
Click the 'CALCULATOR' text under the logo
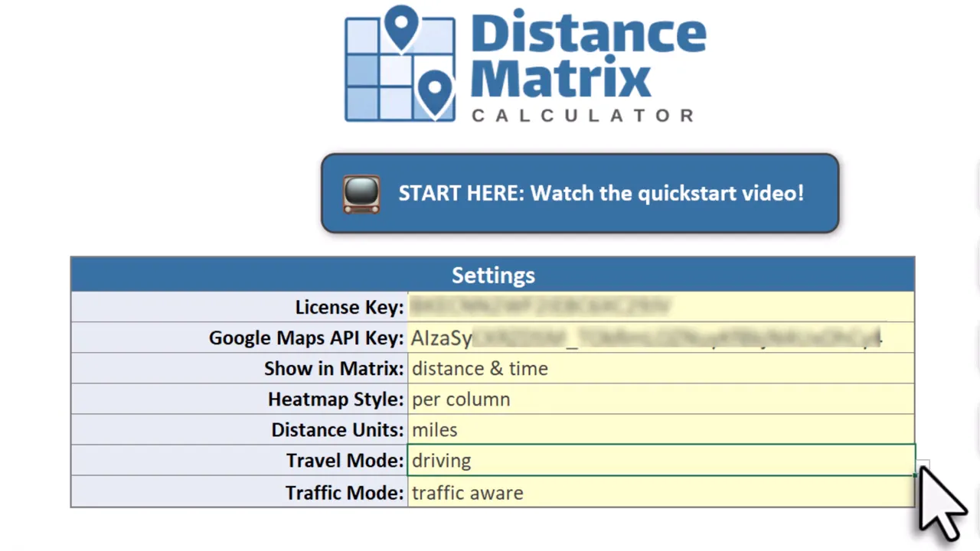tap(584, 116)
